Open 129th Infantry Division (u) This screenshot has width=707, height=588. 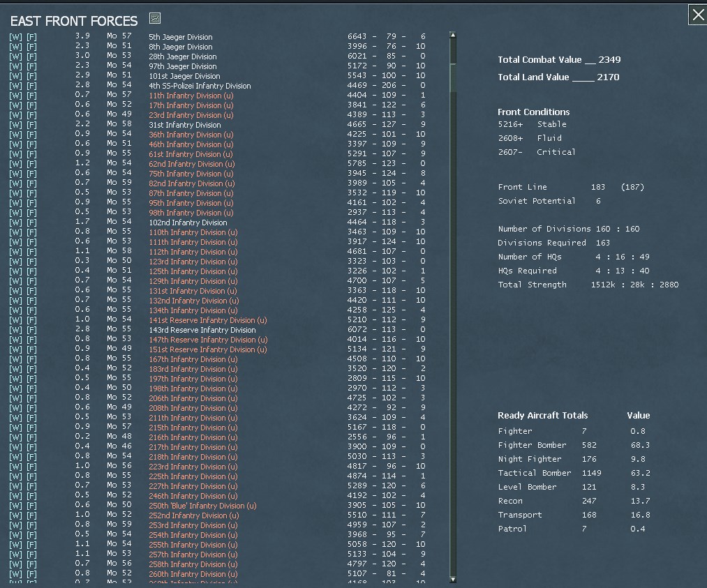coord(193,281)
